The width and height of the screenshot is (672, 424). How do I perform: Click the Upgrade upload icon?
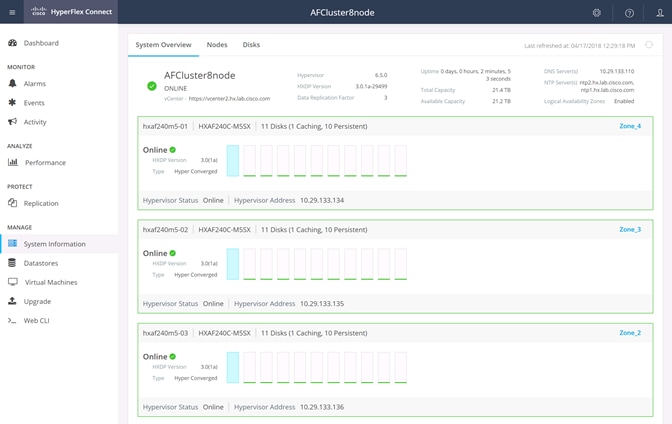(12, 301)
